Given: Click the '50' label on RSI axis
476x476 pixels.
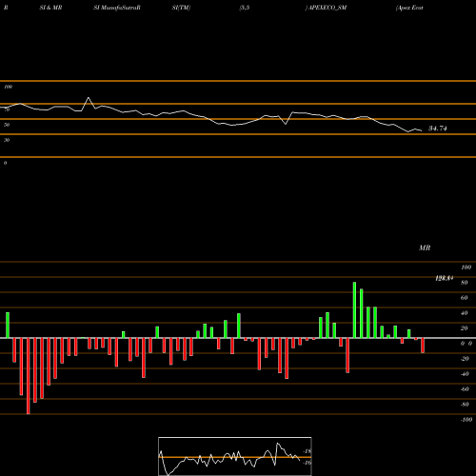Looking at the screenshot, I should 7,125.
